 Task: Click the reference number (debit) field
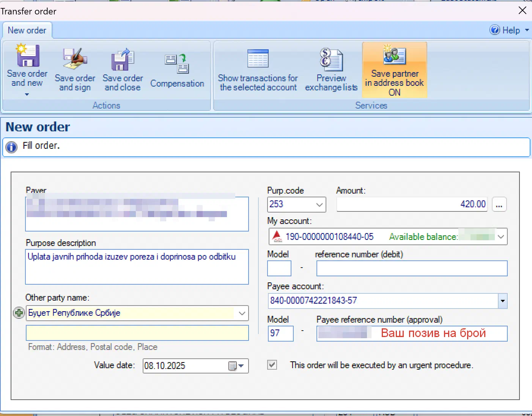coord(412,268)
